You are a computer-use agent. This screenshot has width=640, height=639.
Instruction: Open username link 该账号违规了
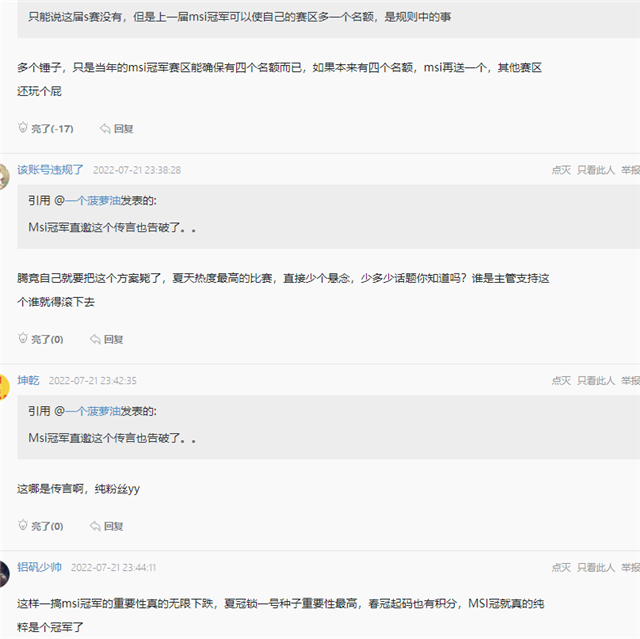pos(50,170)
